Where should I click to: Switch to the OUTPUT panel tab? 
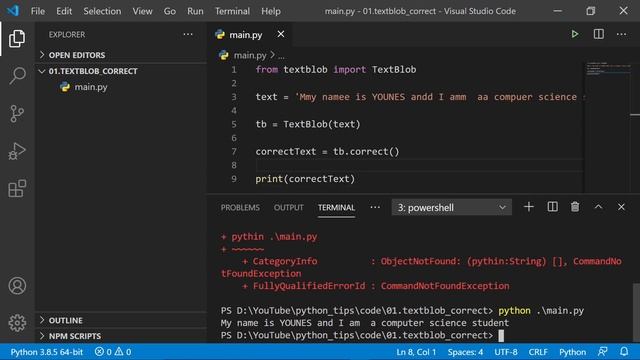(289, 207)
